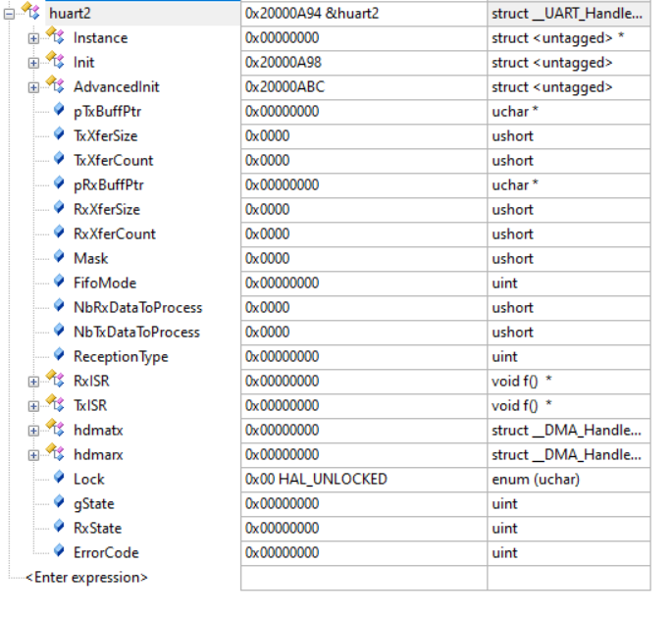Expand the AdvancedInit struct member
This screenshot has height=618, width=672.
(33, 87)
